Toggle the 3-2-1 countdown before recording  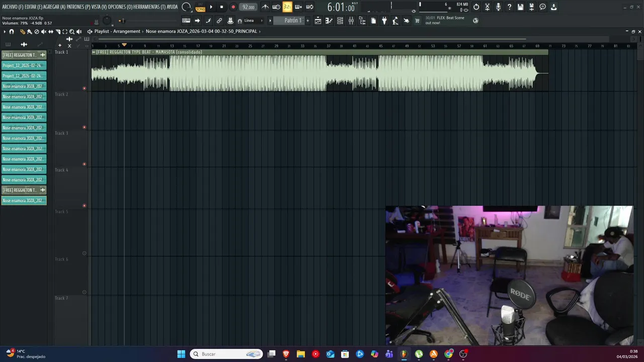pos(287,7)
